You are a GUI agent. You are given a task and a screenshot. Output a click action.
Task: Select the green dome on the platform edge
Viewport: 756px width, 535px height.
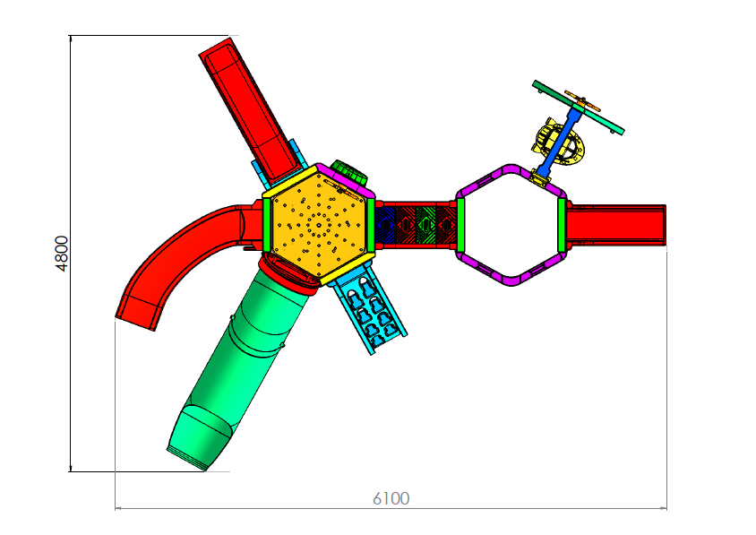pos(349,173)
